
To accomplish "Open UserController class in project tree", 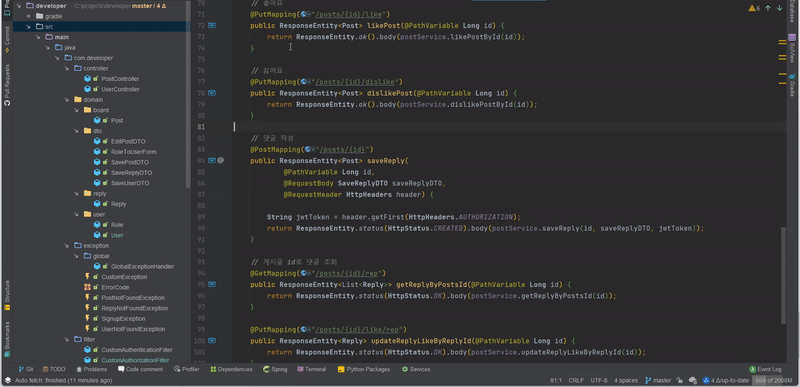I will (120, 89).
